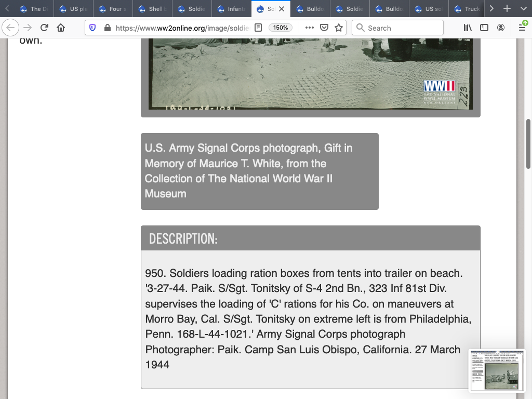This screenshot has height=399, width=532.
Task: Open a new browser tab
Action: tap(507, 9)
